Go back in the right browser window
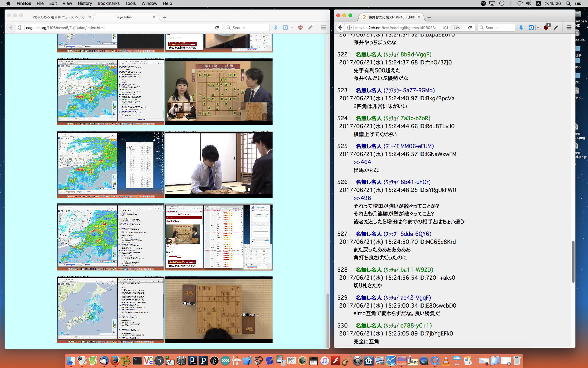 tap(340, 28)
